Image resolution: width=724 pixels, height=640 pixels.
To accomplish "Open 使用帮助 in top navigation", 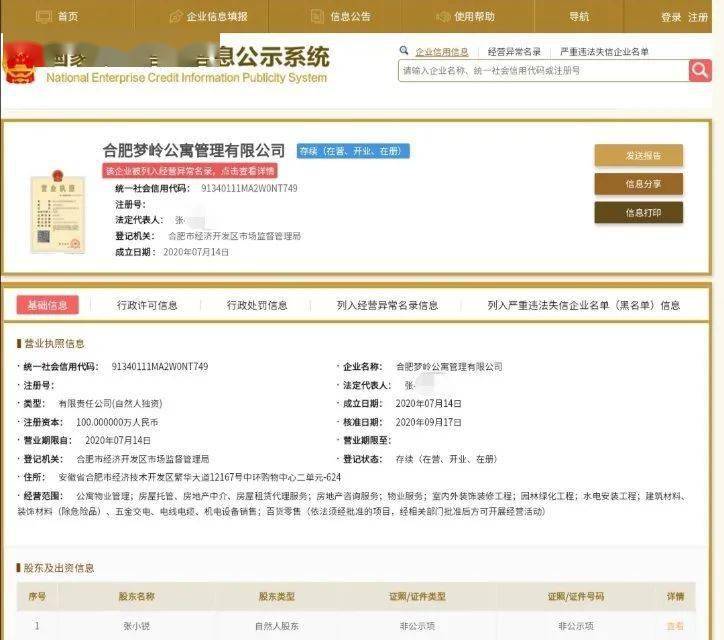I will click(474, 17).
